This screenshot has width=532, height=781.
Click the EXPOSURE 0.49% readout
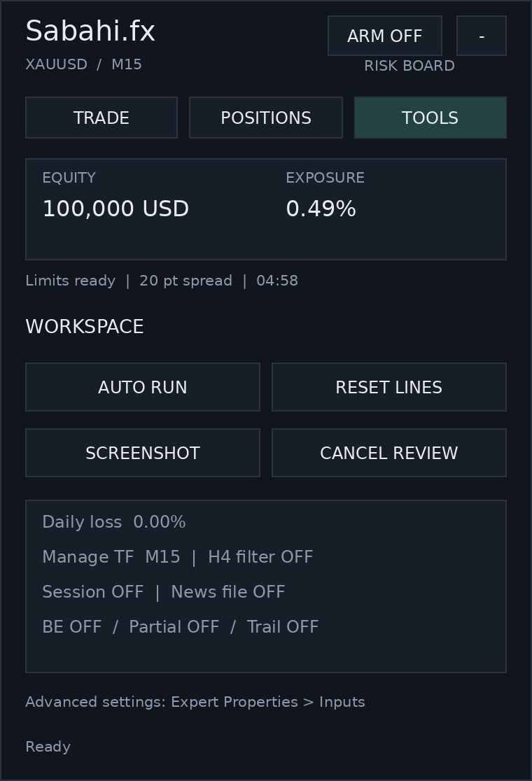321,209
